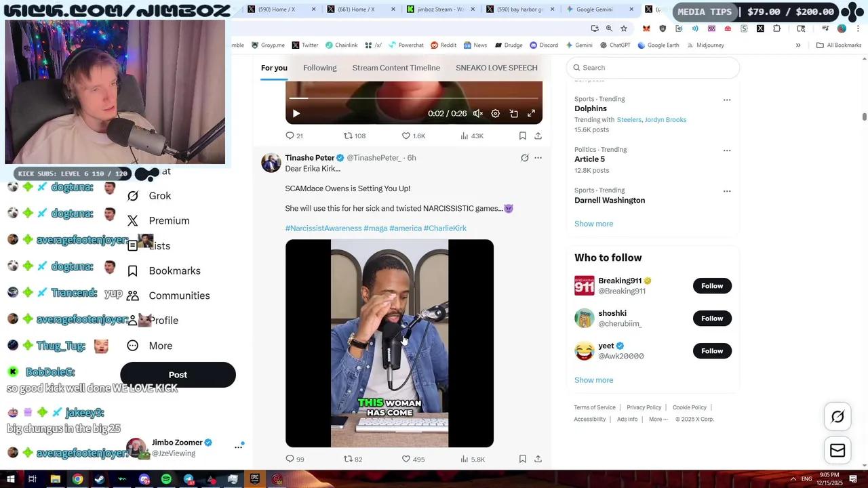
Task: Toggle picture-in-picture mode on the video
Action: [x=513, y=113]
